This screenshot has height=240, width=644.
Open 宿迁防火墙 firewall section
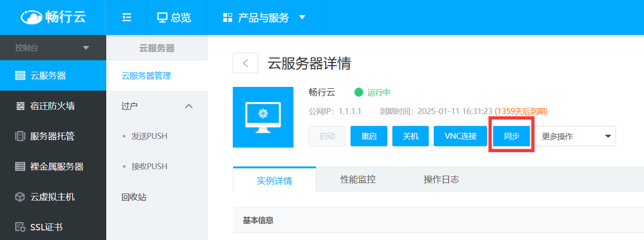coord(53,106)
